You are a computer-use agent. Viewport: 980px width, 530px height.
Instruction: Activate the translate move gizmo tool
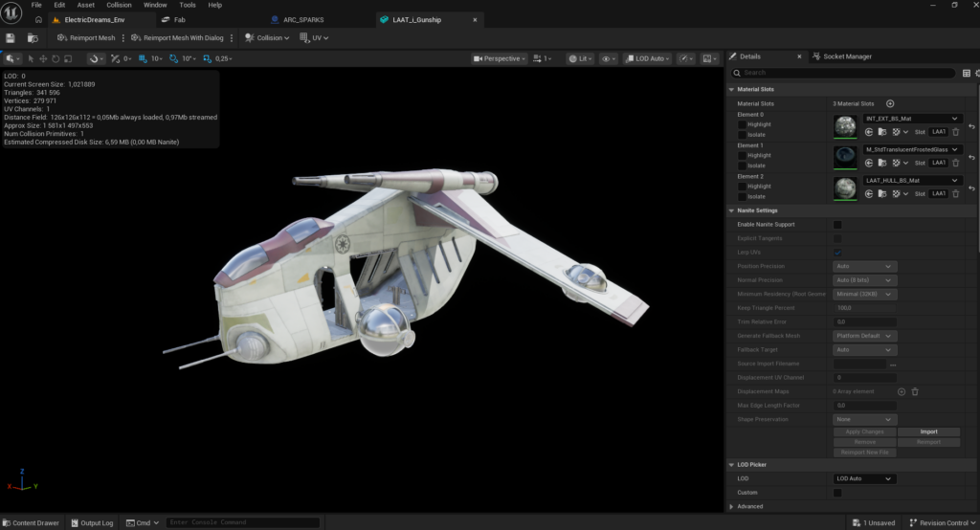(x=43, y=58)
